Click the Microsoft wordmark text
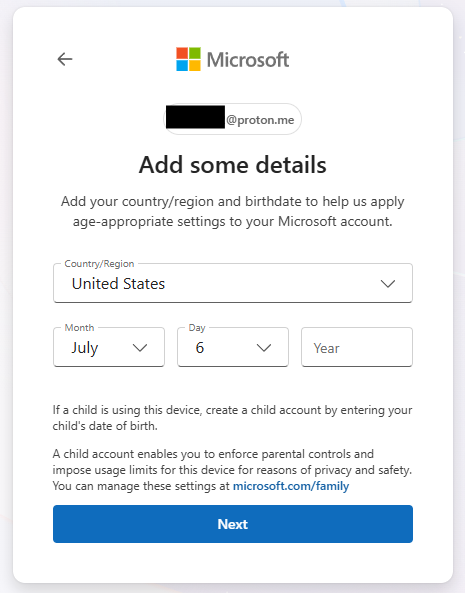The height and width of the screenshot is (593, 465). click(248, 60)
